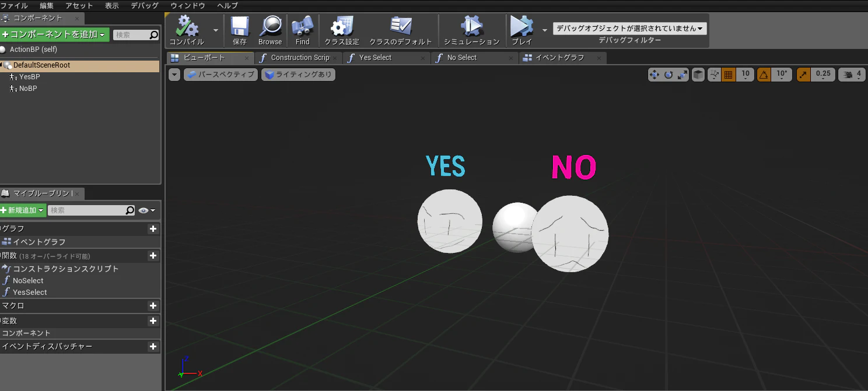Select the scale gizmo tool in viewport

(682, 75)
